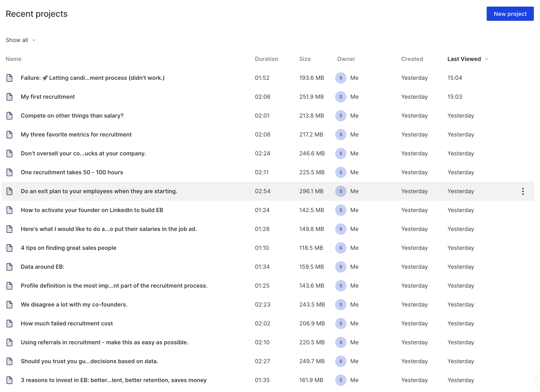Click file icon for 'Do an exit plan' project
Screen dimensions: 540x392
pos(9,191)
